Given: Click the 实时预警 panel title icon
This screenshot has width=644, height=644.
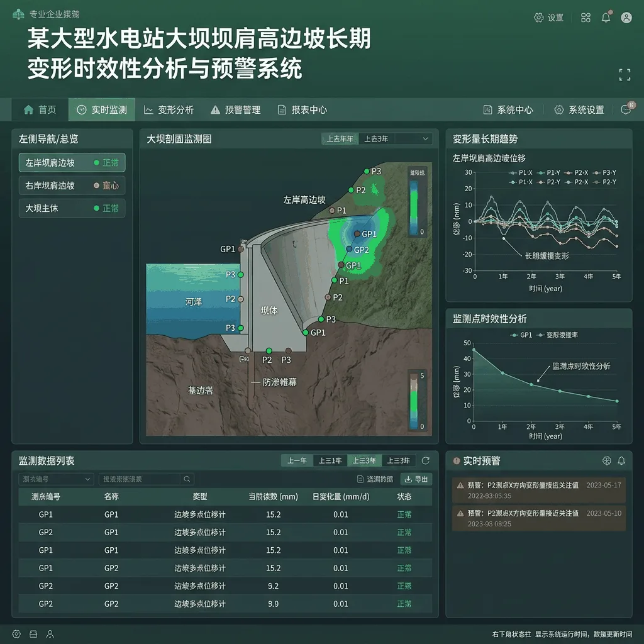Looking at the screenshot, I should 457,461.
